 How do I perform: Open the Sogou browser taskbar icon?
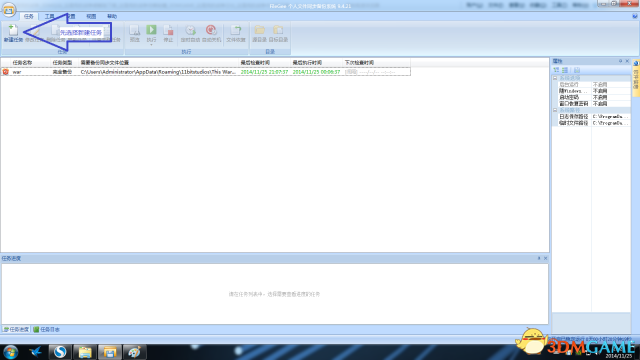click(60, 352)
